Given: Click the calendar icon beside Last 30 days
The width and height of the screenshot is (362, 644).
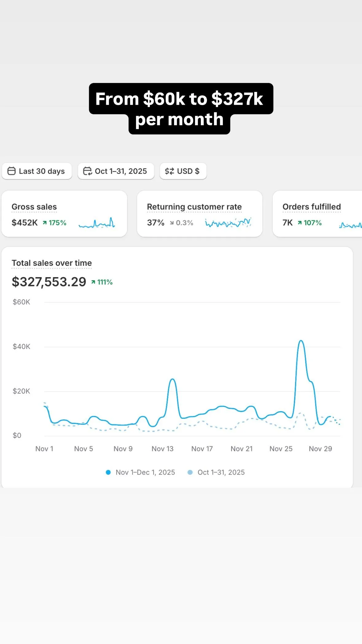Looking at the screenshot, I should (x=11, y=171).
